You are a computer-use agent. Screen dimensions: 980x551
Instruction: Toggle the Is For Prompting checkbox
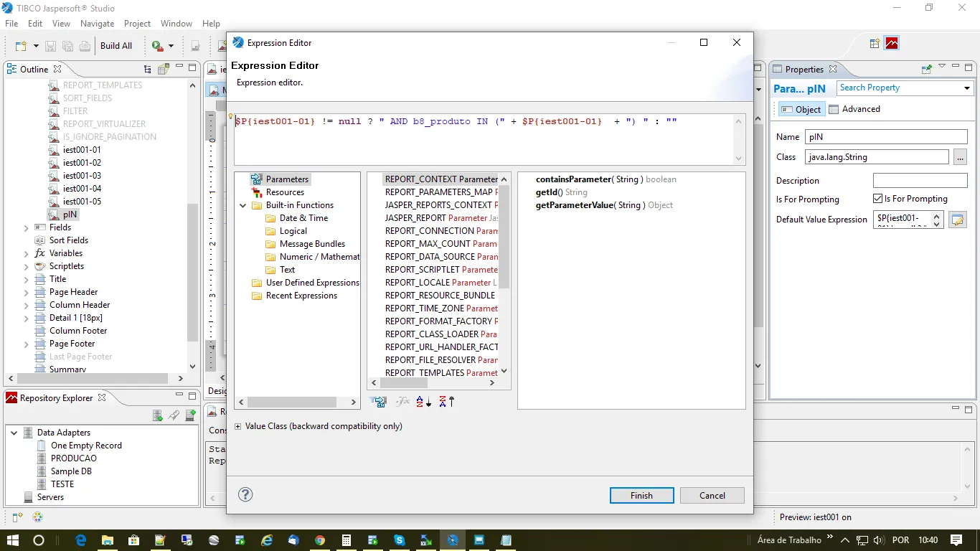click(x=877, y=199)
